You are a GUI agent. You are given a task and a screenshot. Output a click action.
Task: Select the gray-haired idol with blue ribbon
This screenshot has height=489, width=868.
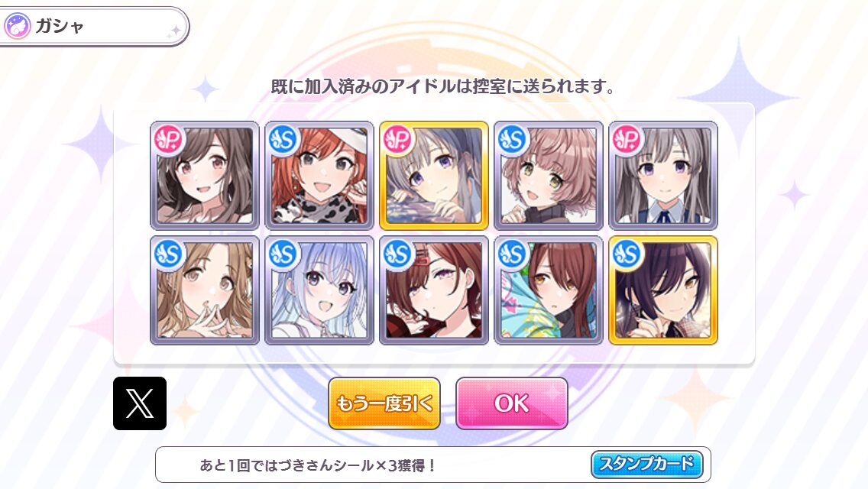click(x=663, y=176)
